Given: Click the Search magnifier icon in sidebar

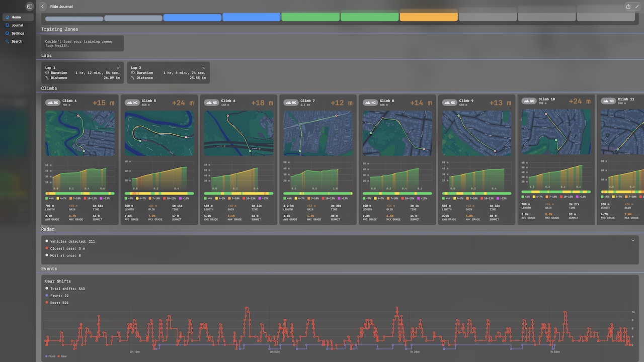Looking at the screenshot, I should (x=7, y=41).
